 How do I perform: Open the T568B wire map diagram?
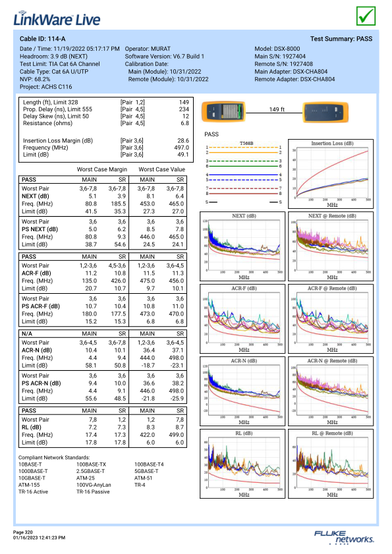tap(244, 173)
